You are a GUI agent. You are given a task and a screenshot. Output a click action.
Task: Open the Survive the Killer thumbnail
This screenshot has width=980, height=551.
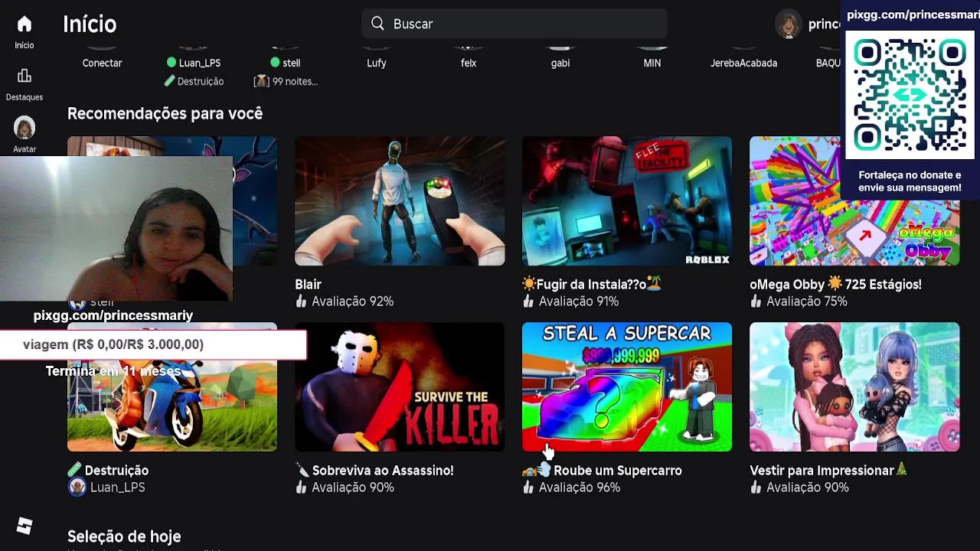pyautogui.click(x=400, y=387)
